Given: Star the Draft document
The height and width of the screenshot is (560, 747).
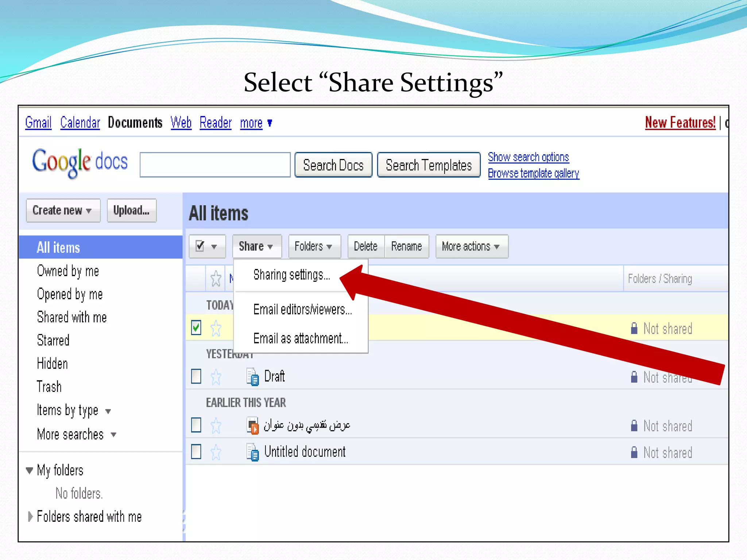Looking at the screenshot, I should click(x=216, y=377).
